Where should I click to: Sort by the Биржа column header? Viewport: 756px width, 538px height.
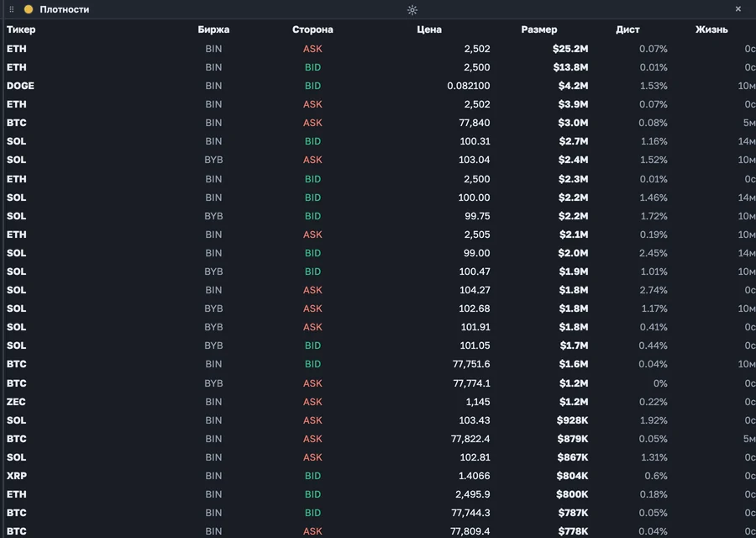pos(213,29)
